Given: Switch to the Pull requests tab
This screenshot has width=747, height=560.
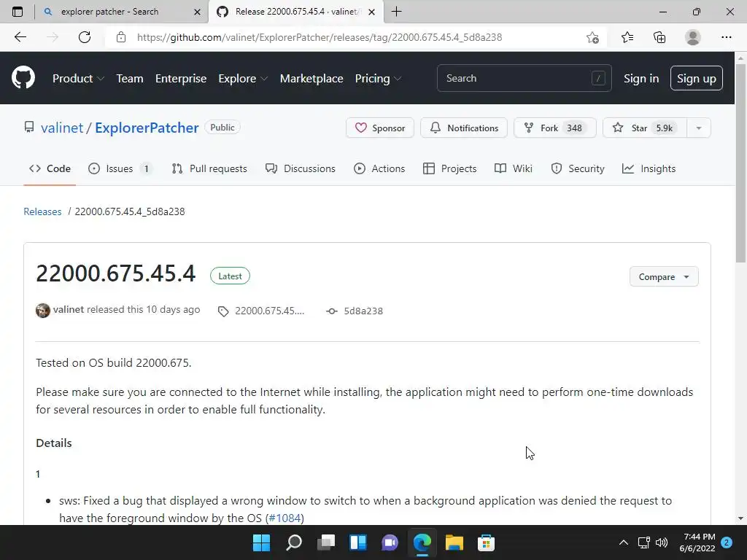Looking at the screenshot, I should coord(209,168).
